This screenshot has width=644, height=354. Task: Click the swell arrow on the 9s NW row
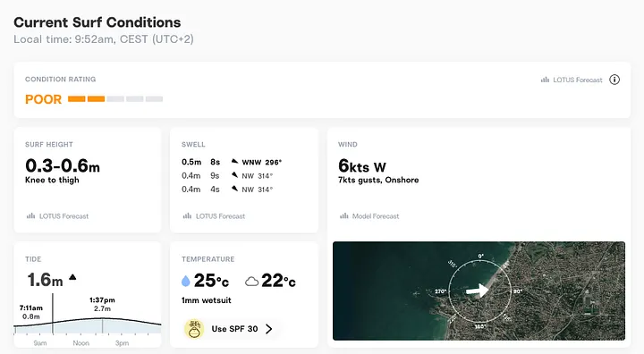pos(234,175)
